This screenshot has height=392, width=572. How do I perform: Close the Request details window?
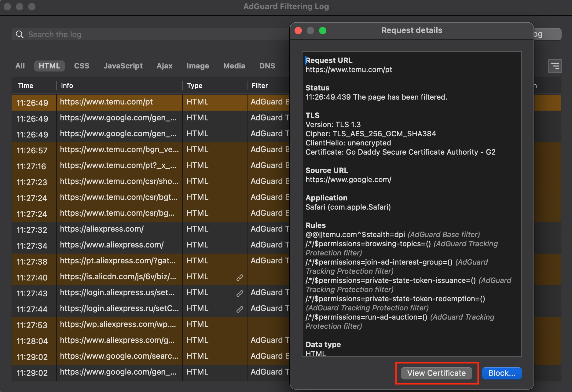pos(298,31)
